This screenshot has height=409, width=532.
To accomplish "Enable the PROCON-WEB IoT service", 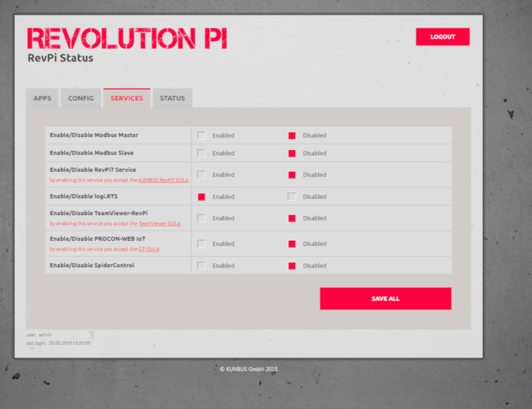I will [202, 243].
